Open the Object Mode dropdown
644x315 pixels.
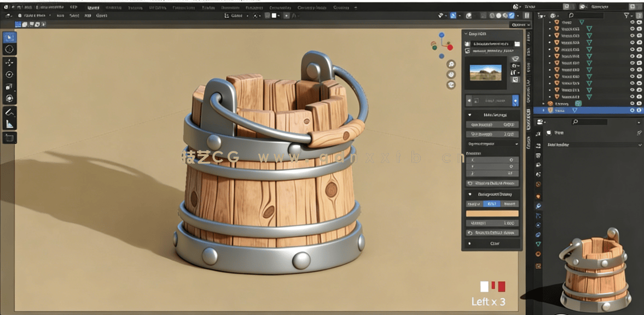pyautogui.click(x=35, y=16)
